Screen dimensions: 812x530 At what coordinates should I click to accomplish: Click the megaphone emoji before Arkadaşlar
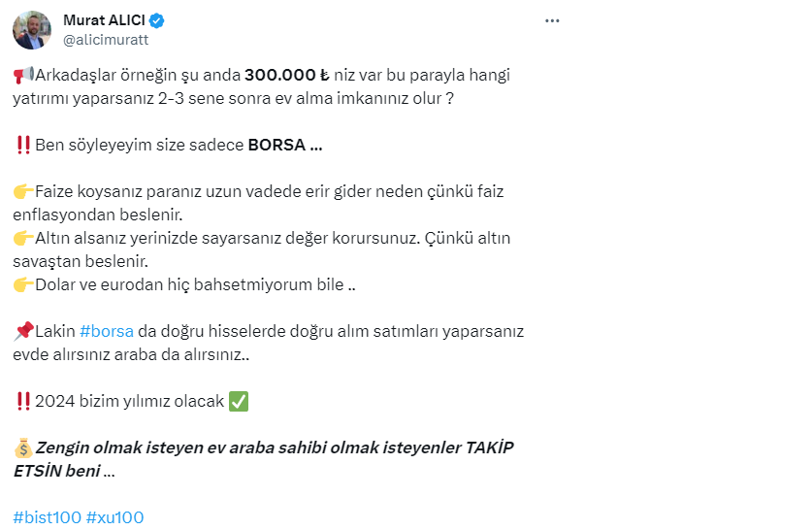tap(24, 75)
